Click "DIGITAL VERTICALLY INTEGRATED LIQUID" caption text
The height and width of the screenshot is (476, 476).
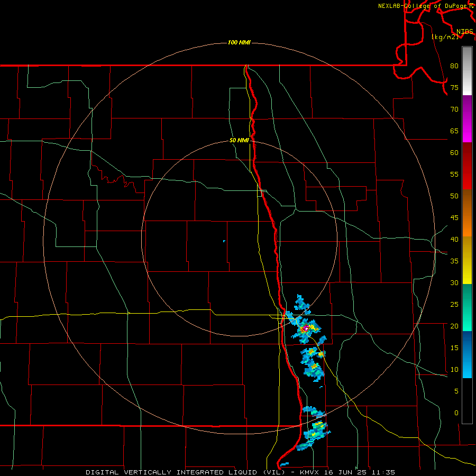point(172,472)
